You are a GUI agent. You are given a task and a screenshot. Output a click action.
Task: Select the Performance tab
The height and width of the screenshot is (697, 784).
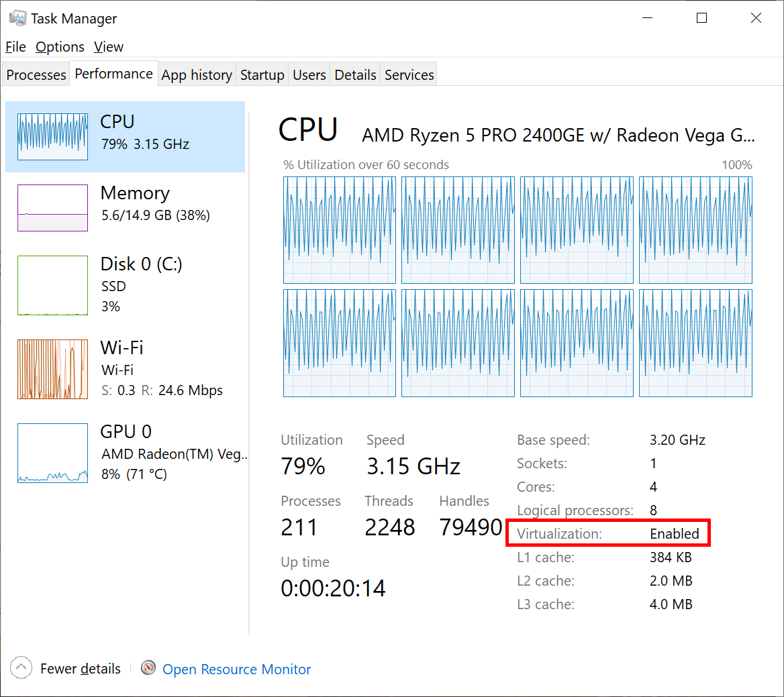(113, 73)
